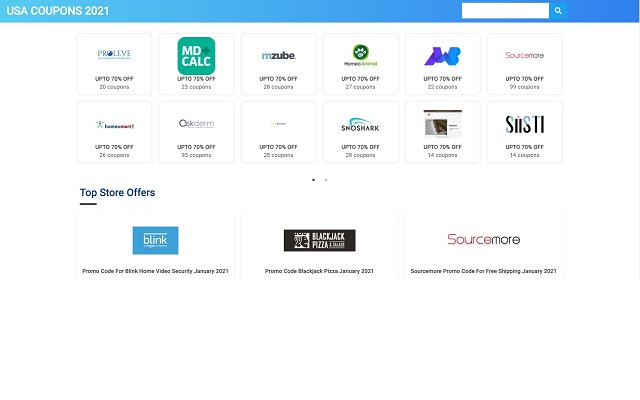The image size is (640, 400).
Task: Open the Proleve store logo
Action: point(114,54)
